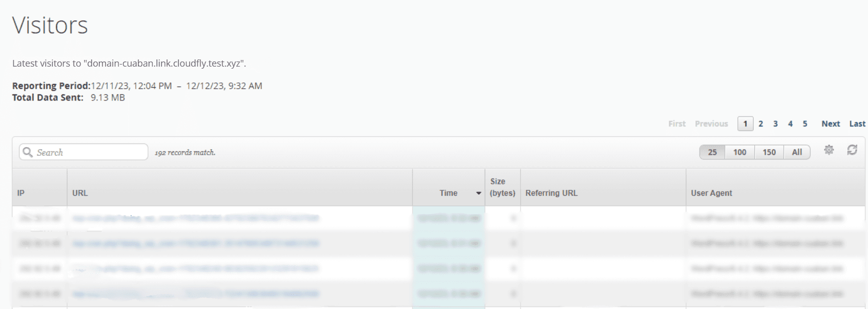Jump to page 5
This screenshot has height=309, width=868.
tap(805, 123)
